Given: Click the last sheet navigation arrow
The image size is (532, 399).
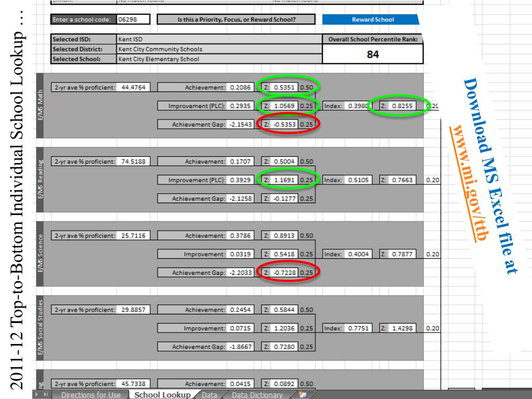Looking at the screenshot, I should click(46, 395).
